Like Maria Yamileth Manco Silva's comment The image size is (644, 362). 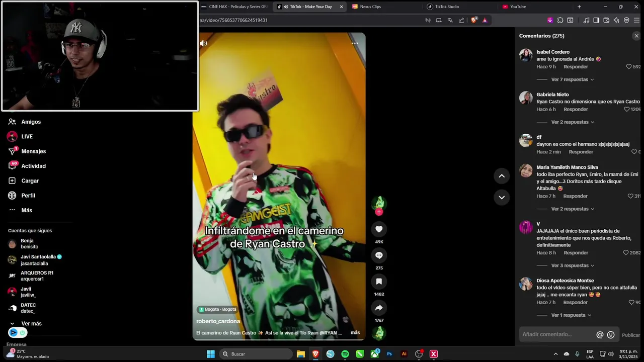tap(630, 196)
